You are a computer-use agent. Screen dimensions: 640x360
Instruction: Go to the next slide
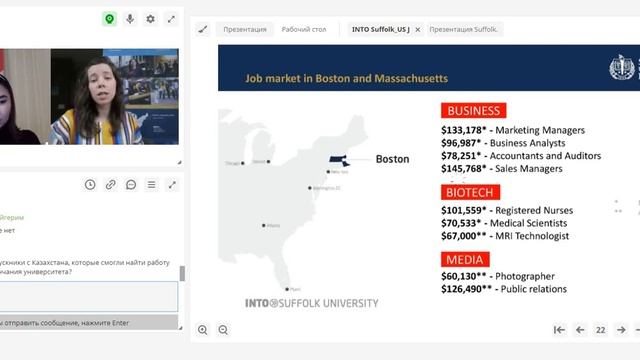pos(621,330)
